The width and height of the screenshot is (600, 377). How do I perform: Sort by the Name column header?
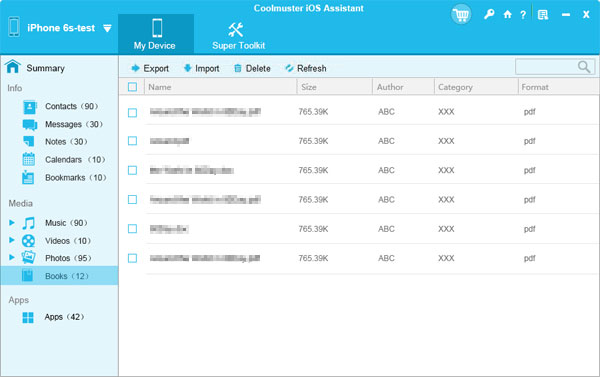point(160,87)
